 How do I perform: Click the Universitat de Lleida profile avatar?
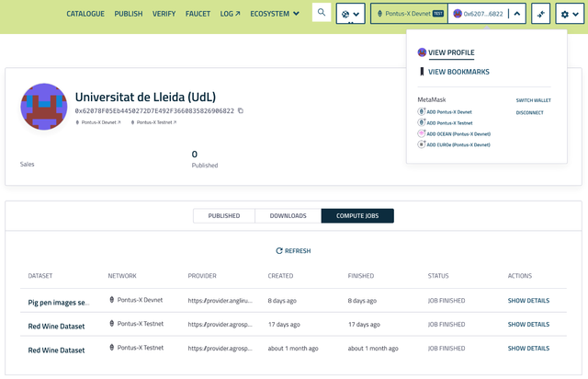tap(44, 107)
